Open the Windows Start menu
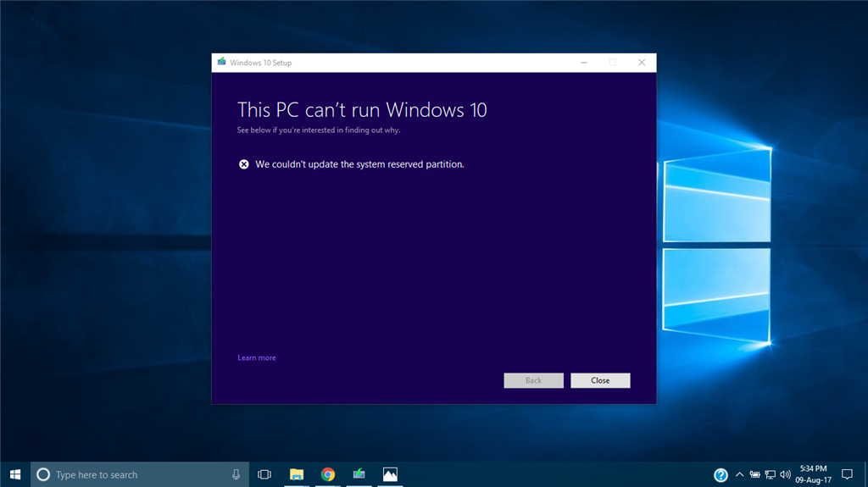The image size is (868, 487). coord(15,474)
